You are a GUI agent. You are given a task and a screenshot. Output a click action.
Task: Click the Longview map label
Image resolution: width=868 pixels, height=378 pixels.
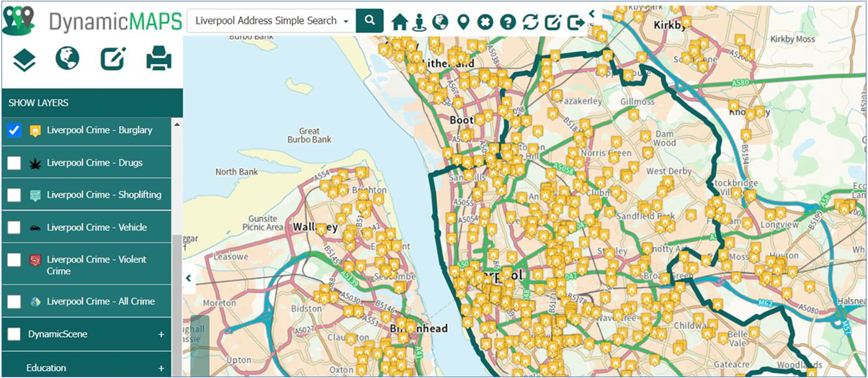[779, 225]
